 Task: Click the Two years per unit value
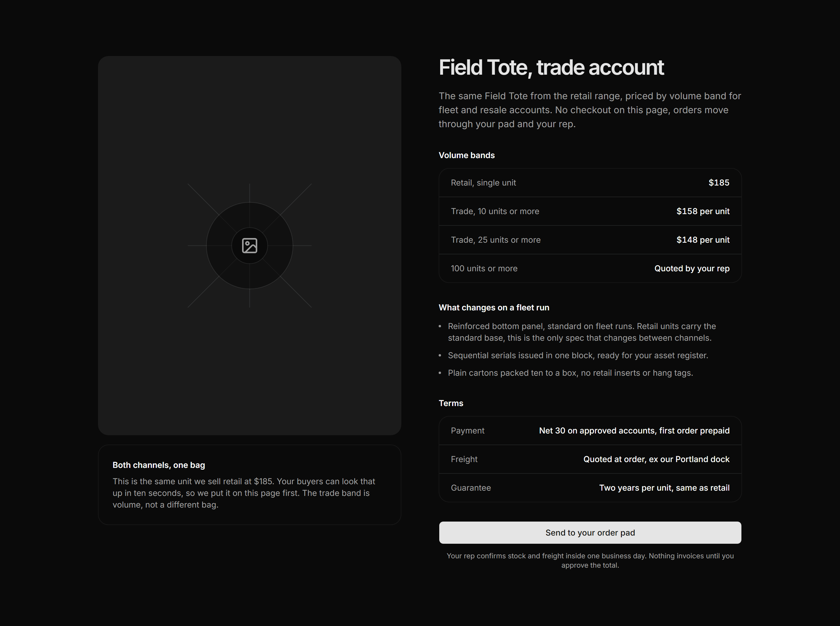point(664,488)
